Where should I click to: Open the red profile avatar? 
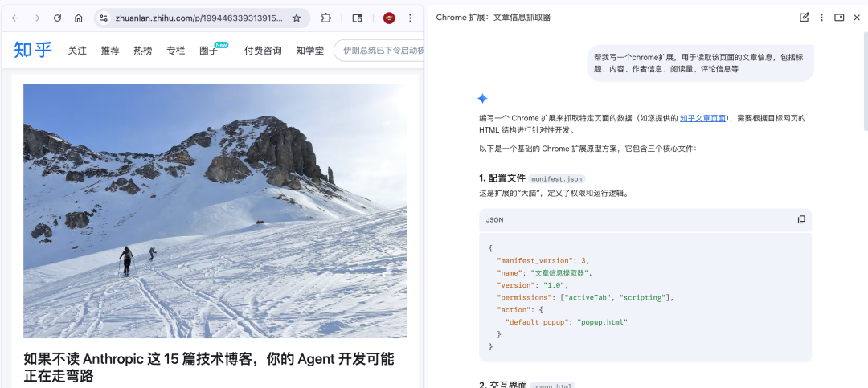[389, 18]
